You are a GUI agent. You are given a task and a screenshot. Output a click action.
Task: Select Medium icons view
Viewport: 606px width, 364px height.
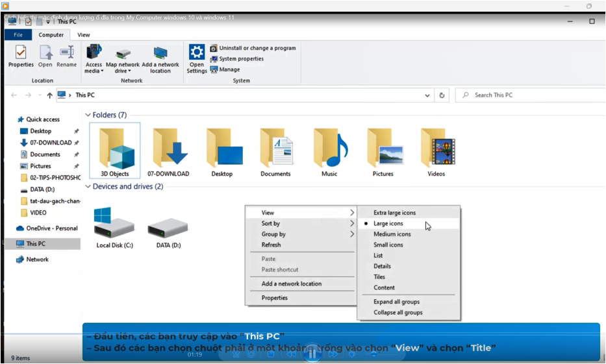coord(409,234)
